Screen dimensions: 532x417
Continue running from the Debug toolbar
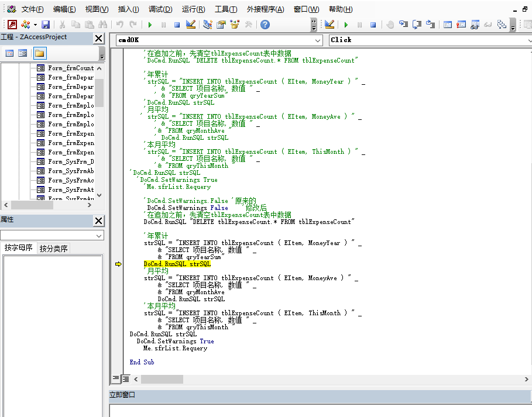click(346, 25)
